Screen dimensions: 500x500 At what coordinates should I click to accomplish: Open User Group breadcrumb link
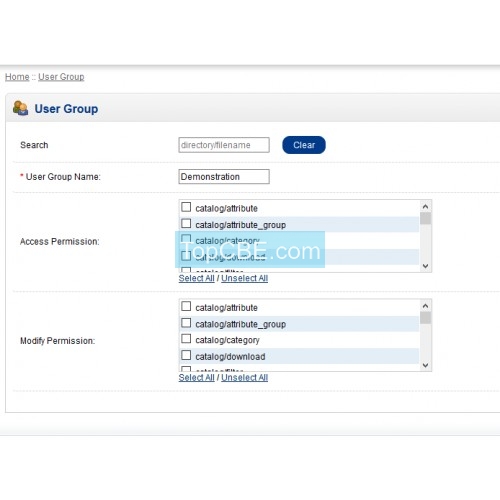pyautogui.click(x=61, y=77)
